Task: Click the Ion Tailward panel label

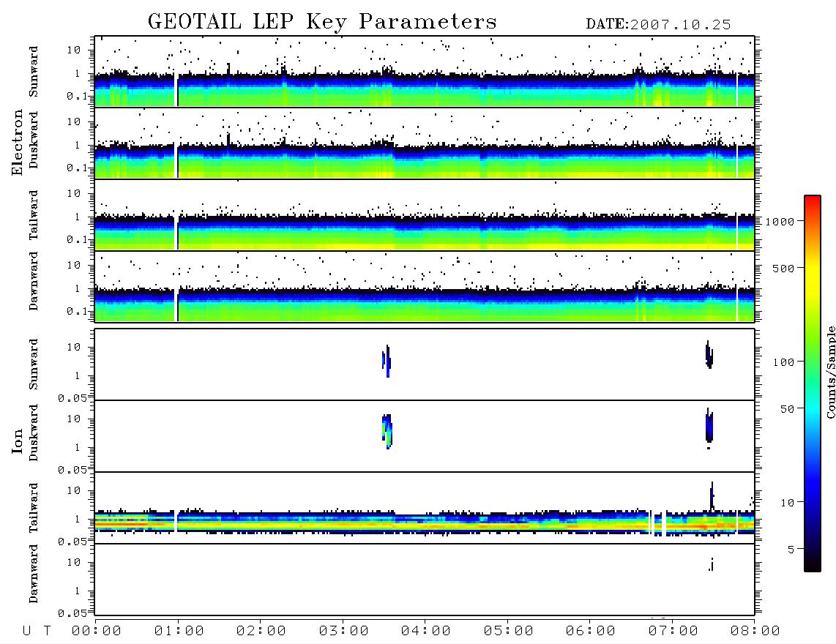Action: 34,508
